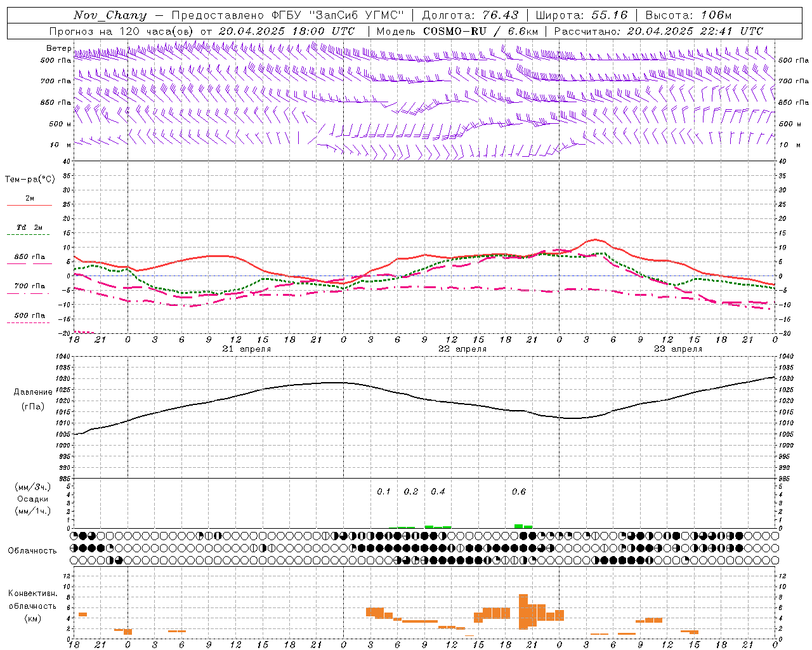Click calculation time "20.04.2025 22:41 UTC"
The width and height of the screenshot is (812, 650).
coord(695,30)
